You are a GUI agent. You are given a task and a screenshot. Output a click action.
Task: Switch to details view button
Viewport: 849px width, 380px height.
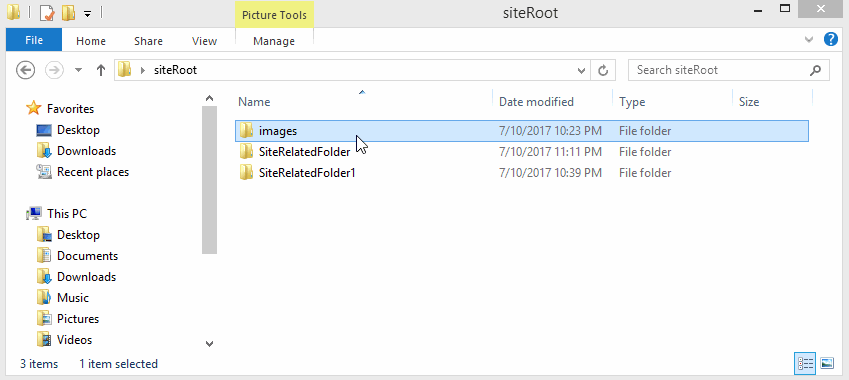805,363
